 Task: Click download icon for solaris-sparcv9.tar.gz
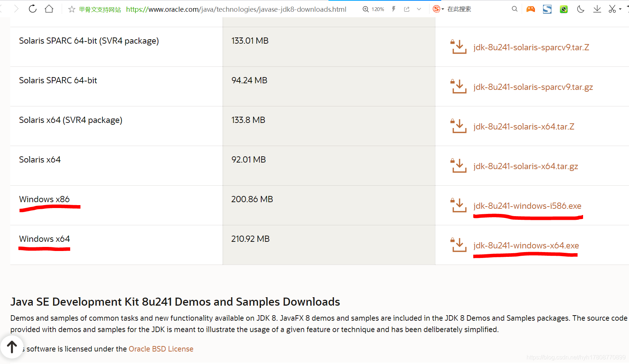point(459,86)
